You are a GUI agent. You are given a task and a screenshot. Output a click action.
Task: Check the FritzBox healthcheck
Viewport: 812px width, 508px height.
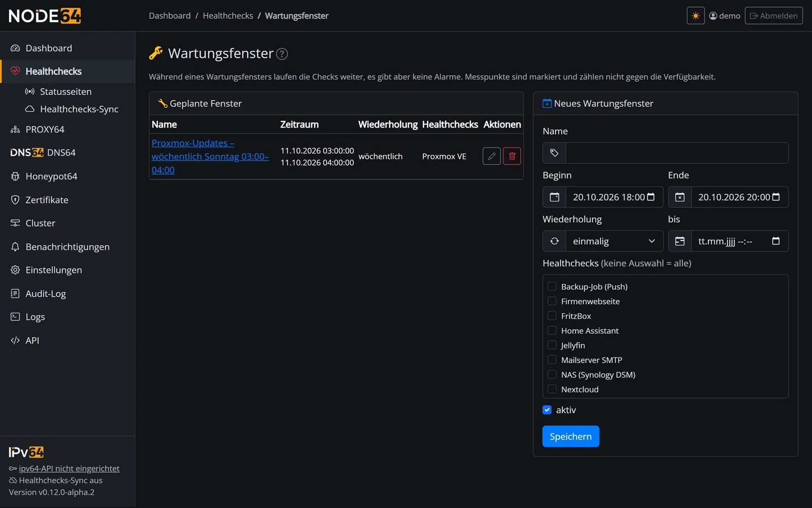(552, 316)
